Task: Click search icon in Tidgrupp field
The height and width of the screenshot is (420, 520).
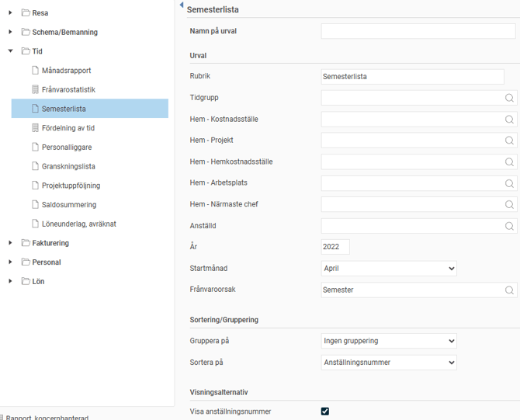Action: 509,99
